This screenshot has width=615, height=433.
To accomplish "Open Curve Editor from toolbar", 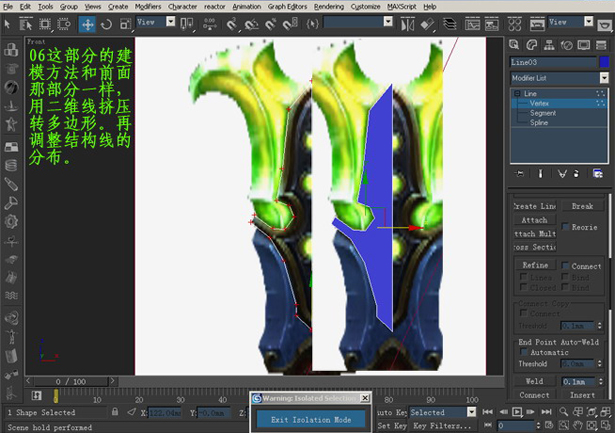I will (472, 24).
